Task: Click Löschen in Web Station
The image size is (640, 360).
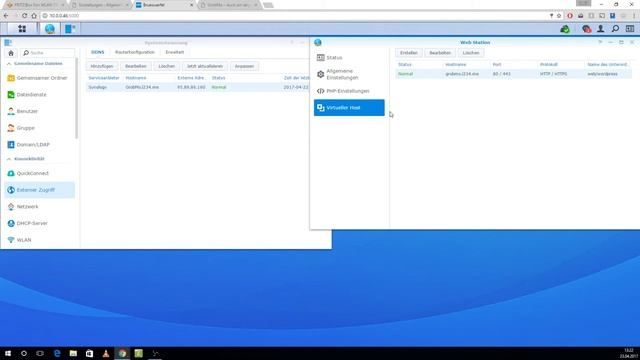Action: click(x=471, y=53)
